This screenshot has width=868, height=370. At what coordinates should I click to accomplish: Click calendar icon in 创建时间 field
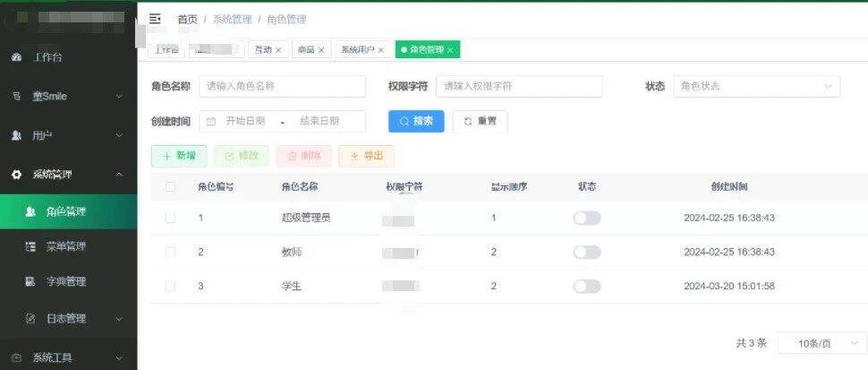(211, 121)
